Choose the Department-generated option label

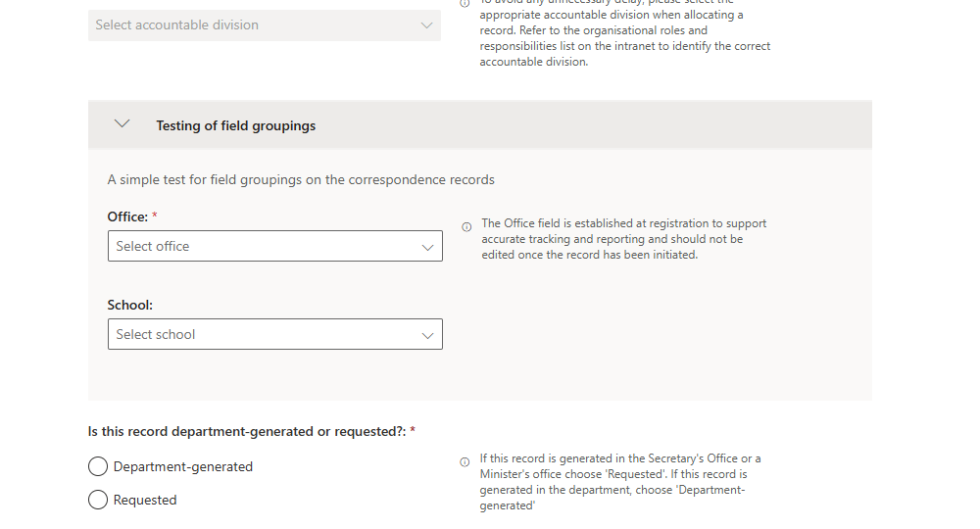pyautogui.click(x=183, y=466)
